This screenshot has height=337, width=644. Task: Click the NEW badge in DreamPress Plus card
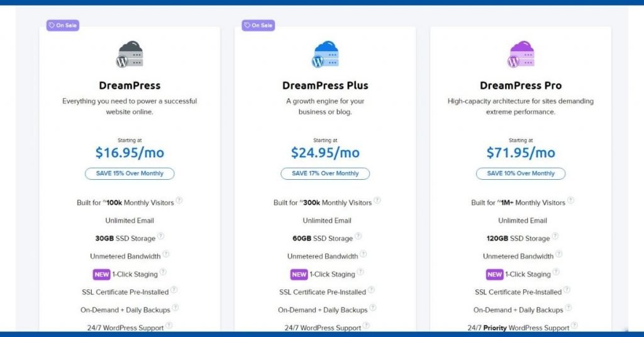point(299,275)
